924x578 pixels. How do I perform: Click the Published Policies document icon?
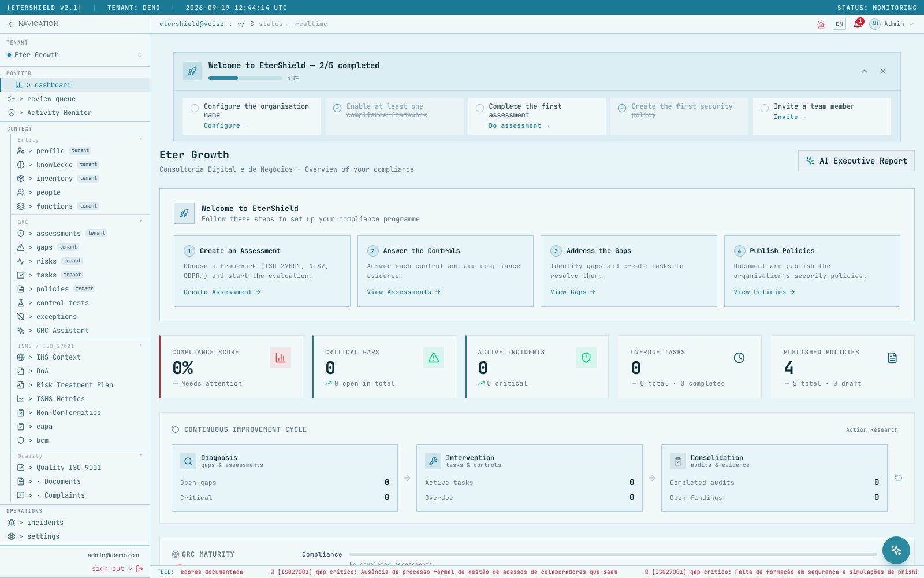[892, 358]
